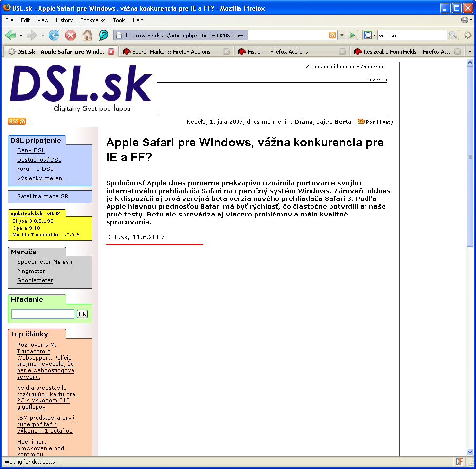
Task: Go back with the green Back arrow
Action: pos(10,35)
